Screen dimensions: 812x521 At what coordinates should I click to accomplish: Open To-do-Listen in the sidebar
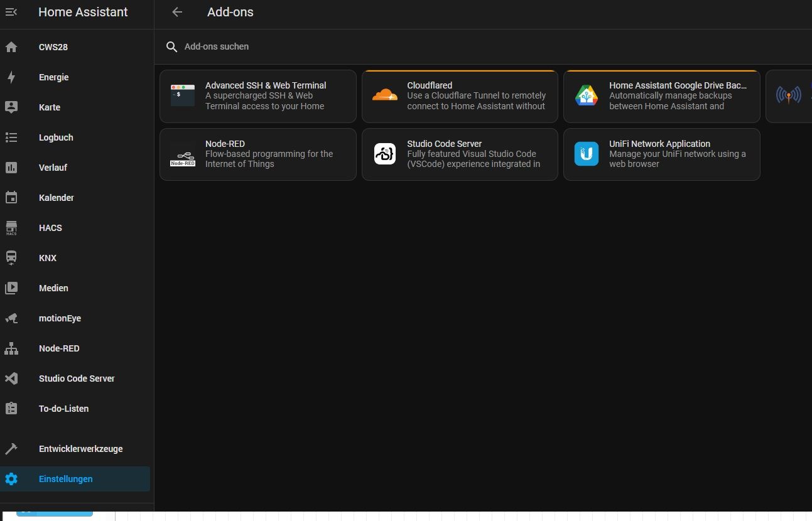63,409
